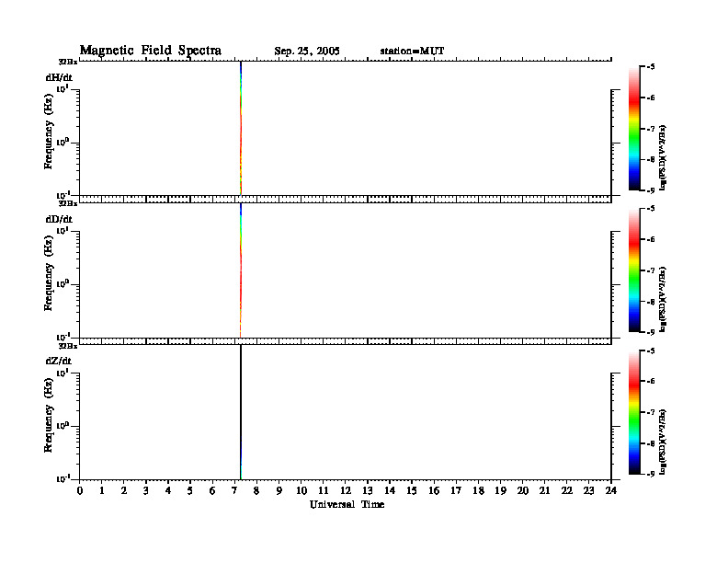Select the dH/dt panel label

pos(59,77)
